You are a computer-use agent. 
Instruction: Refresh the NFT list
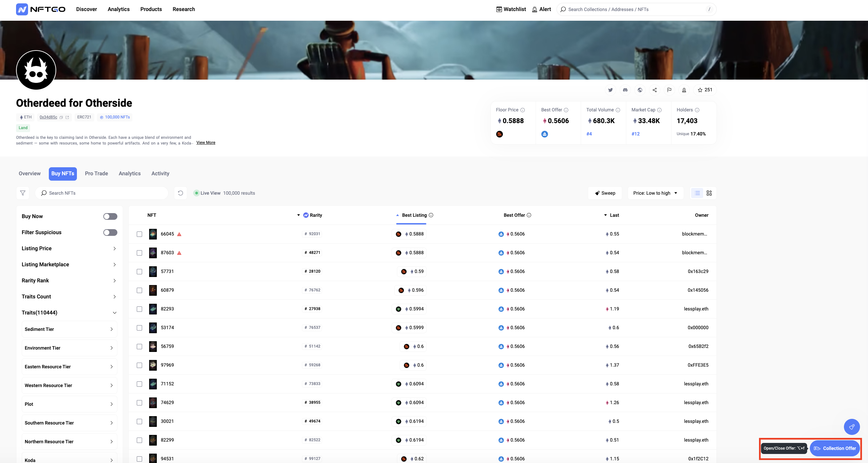[x=180, y=193]
